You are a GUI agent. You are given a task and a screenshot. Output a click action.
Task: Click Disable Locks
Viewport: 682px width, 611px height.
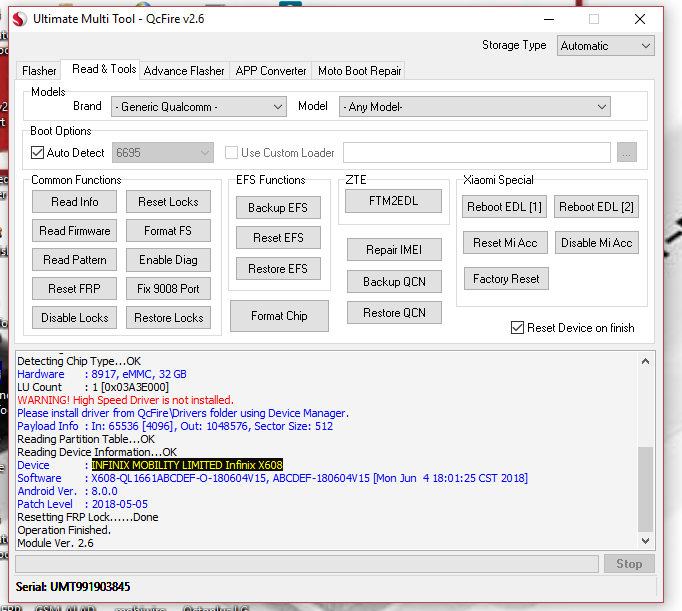(x=74, y=318)
